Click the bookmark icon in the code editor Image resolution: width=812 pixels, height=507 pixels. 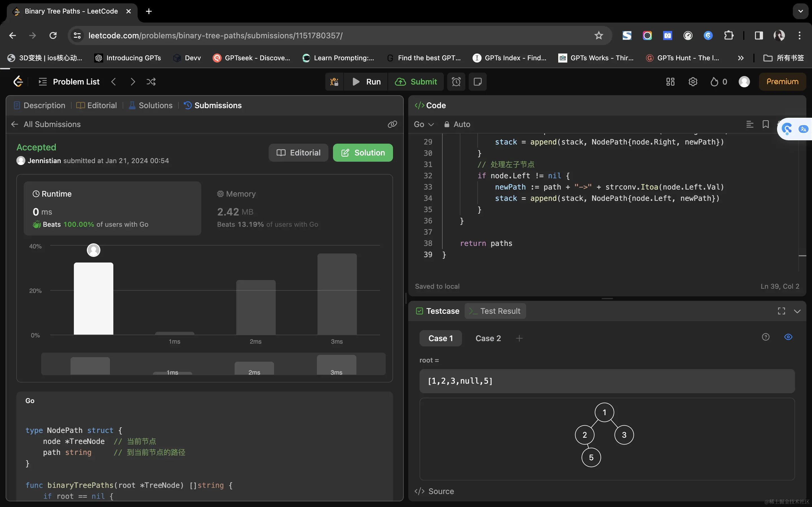coord(765,124)
